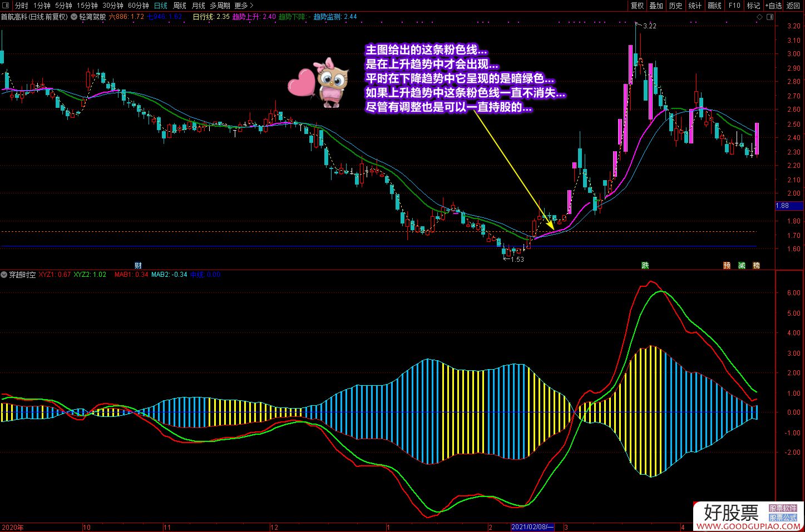Click the 六886 1.72 value

[126, 17]
